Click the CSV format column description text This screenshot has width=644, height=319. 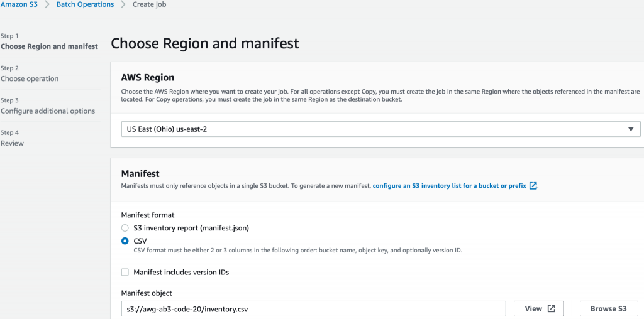coord(298,251)
